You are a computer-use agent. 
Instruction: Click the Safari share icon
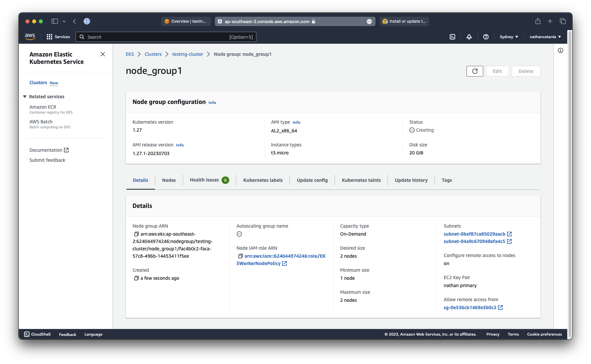click(537, 21)
